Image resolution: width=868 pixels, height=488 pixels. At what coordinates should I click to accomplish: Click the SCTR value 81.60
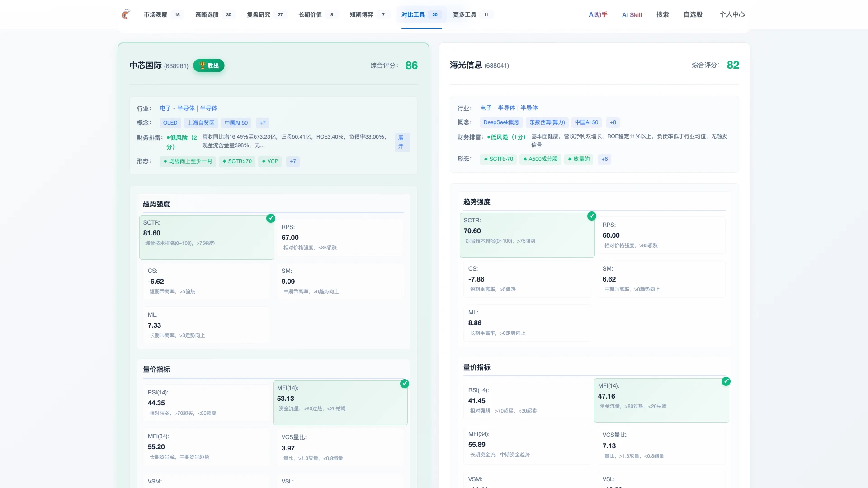[x=152, y=233]
